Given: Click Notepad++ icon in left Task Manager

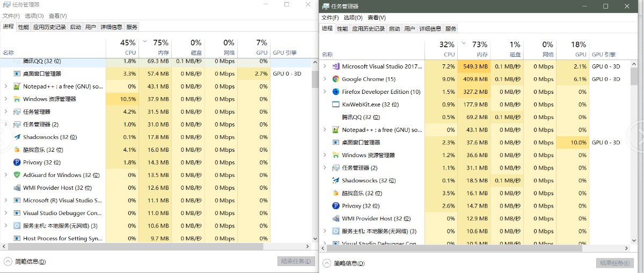Looking at the screenshot, I should point(17,86).
